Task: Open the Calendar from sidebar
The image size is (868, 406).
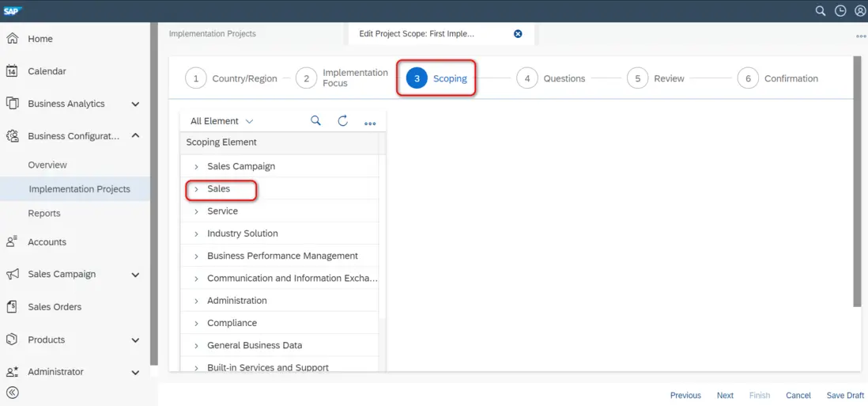Action: pyautogui.click(x=47, y=71)
